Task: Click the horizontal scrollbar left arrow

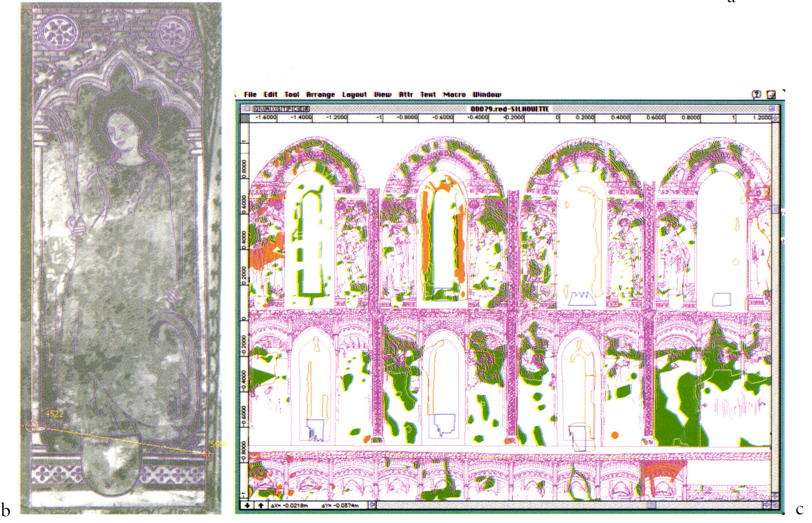Action: (x=372, y=505)
